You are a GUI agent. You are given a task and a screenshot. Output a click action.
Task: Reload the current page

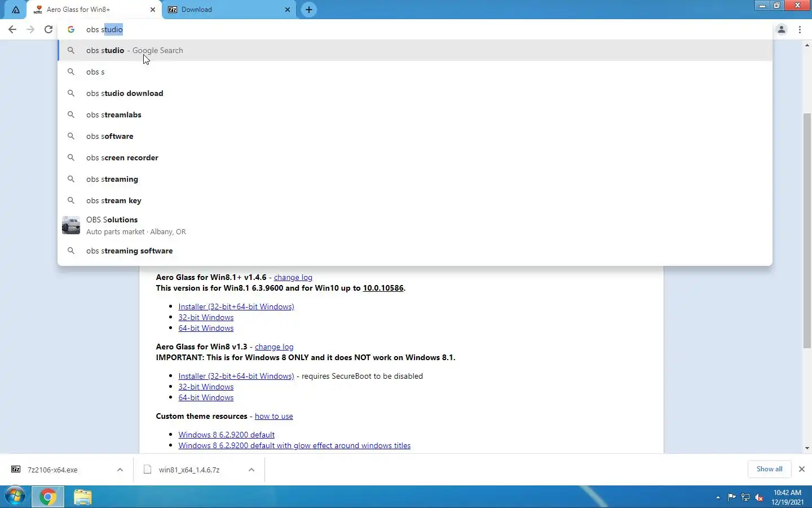click(48, 29)
